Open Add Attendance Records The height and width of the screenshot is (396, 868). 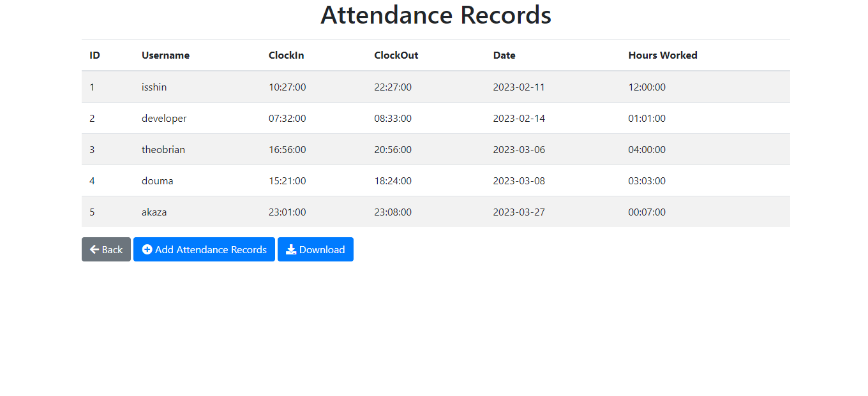pos(204,249)
